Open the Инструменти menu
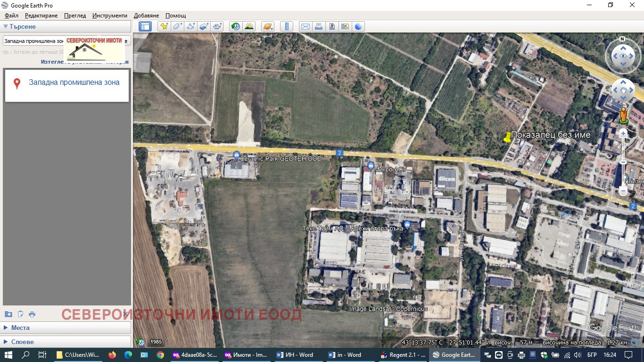The width and height of the screenshot is (644, 362). [109, 16]
